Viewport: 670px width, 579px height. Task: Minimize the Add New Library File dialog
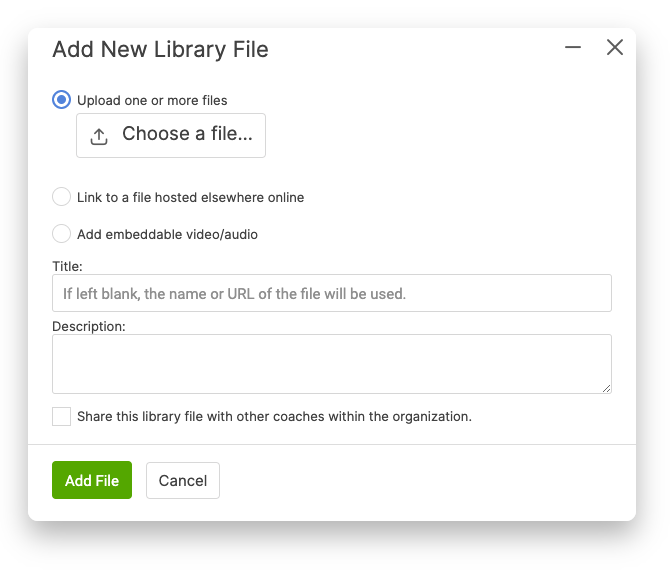point(573,47)
